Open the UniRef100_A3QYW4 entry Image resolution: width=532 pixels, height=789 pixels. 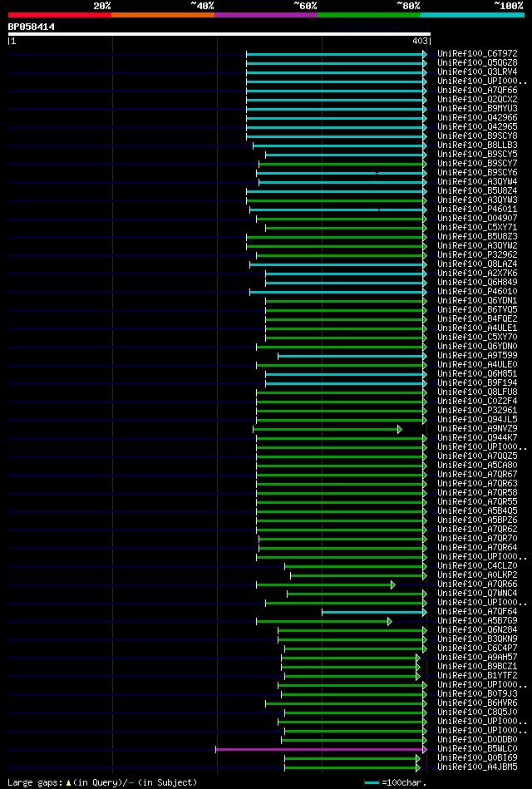click(477, 181)
